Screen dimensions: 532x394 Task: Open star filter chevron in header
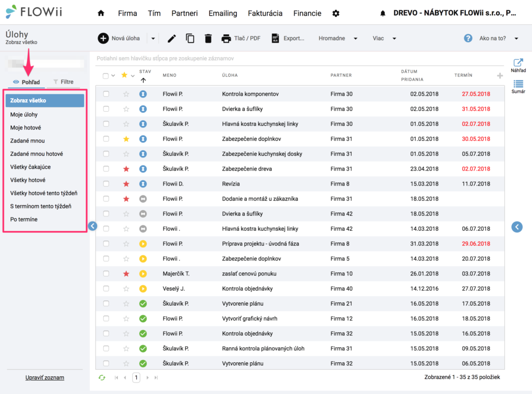[x=132, y=76]
